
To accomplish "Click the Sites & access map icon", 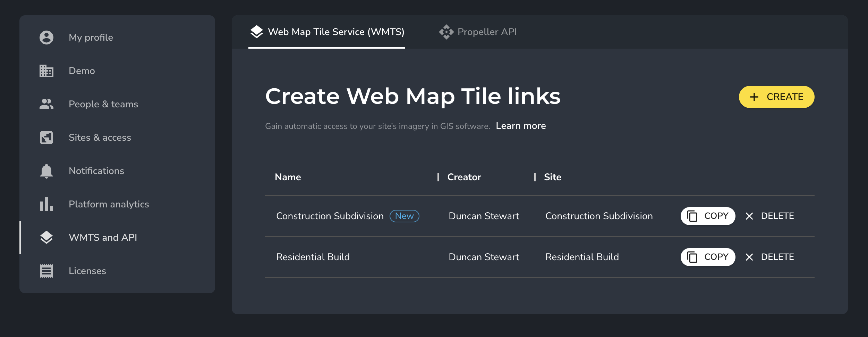I will click(46, 138).
